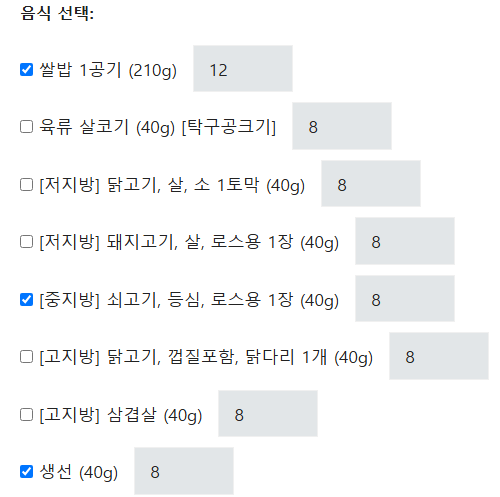Select the [저지방] 돼지고기 quantity input
The image size is (500, 497).
(x=405, y=241)
